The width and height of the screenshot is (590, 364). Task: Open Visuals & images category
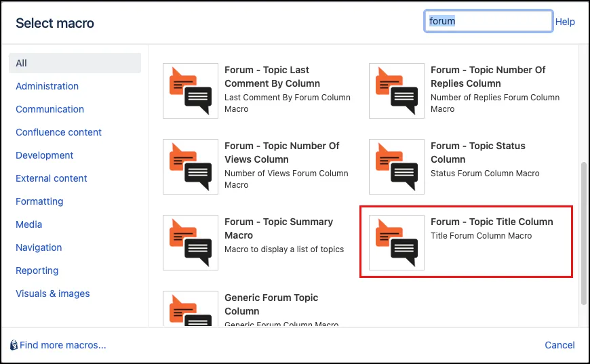click(x=53, y=294)
